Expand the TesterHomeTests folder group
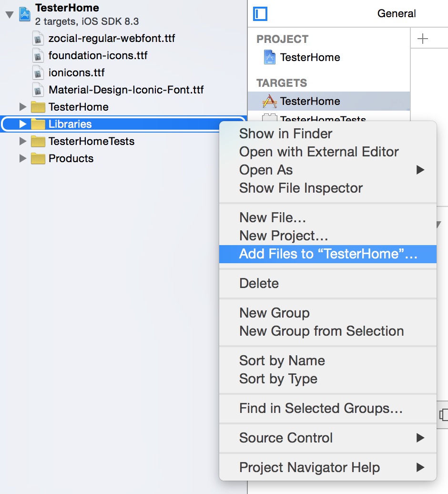The height and width of the screenshot is (494, 448). pos(23,141)
